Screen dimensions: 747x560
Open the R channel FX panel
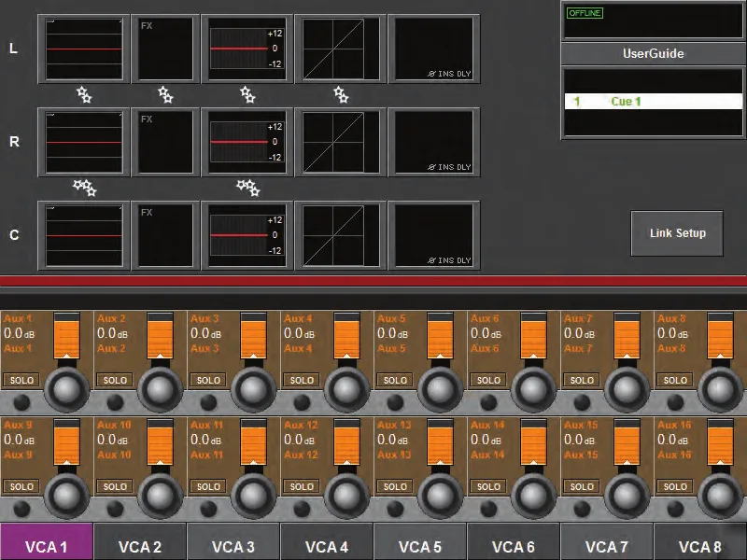(165, 142)
